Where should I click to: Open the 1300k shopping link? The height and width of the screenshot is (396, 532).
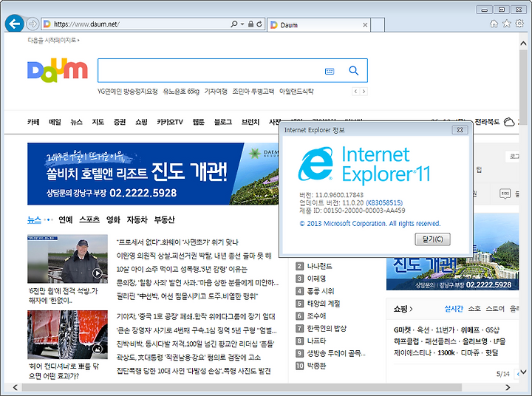pyautogui.click(x=446, y=352)
